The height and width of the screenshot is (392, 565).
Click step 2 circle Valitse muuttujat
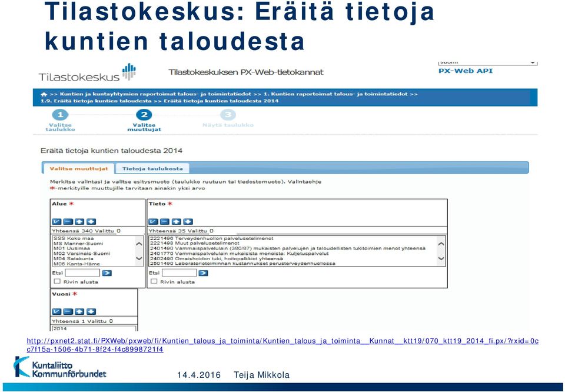click(144, 115)
